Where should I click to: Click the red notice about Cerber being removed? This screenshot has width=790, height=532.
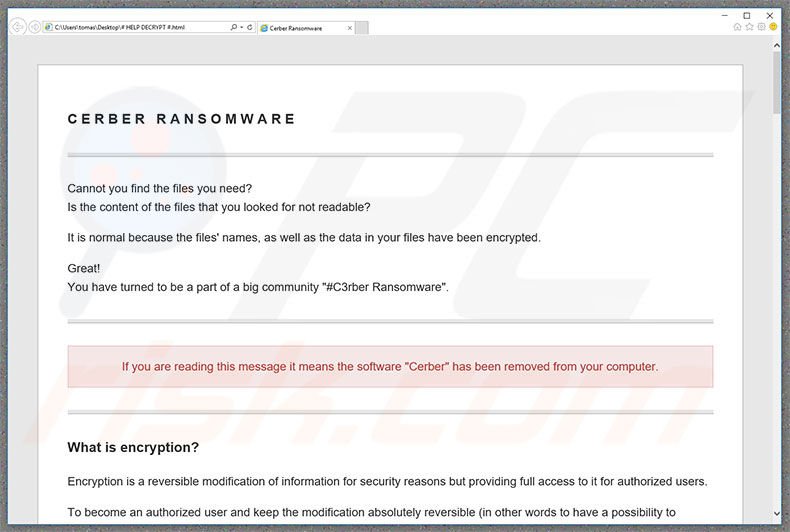[390, 366]
